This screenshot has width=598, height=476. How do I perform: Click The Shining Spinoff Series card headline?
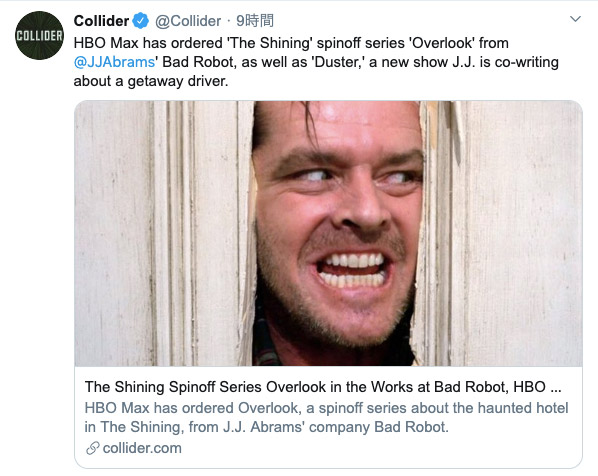323,387
